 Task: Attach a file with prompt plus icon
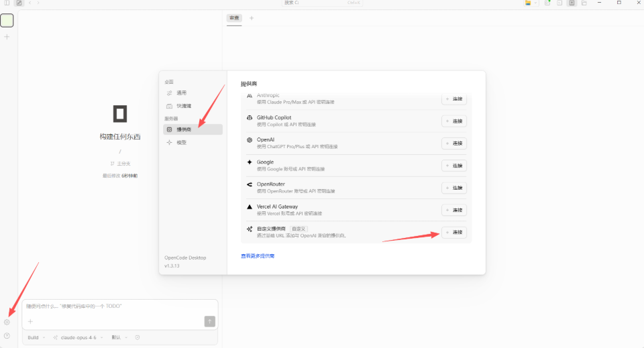[x=30, y=321]
